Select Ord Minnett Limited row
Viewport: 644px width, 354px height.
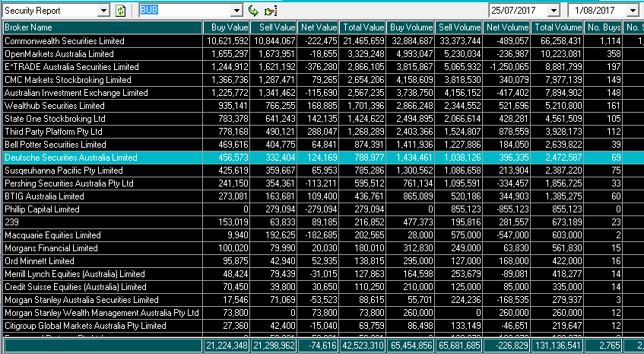(322, 261)
